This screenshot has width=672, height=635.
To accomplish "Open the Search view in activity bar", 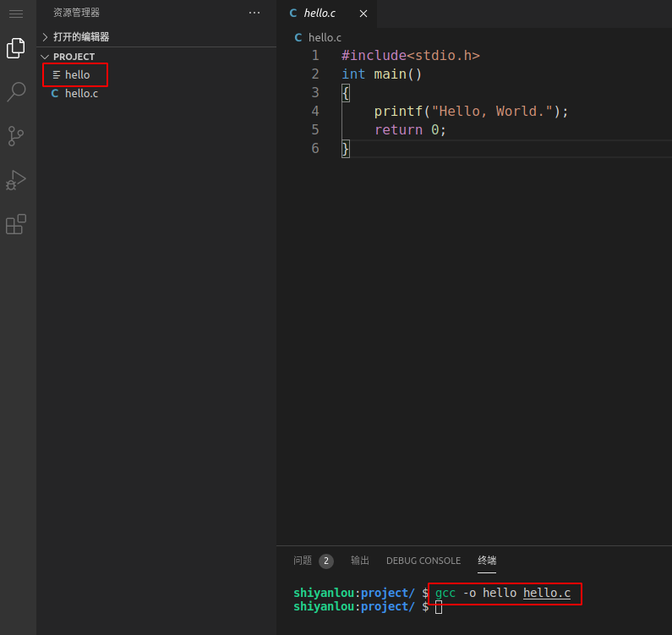I will 16,92.
